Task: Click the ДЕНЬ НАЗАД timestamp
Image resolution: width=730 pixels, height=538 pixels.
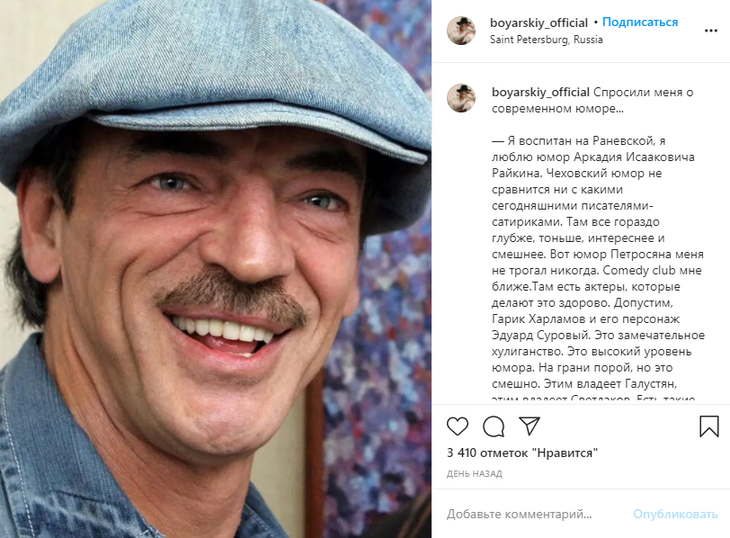Action: (474, 471)
